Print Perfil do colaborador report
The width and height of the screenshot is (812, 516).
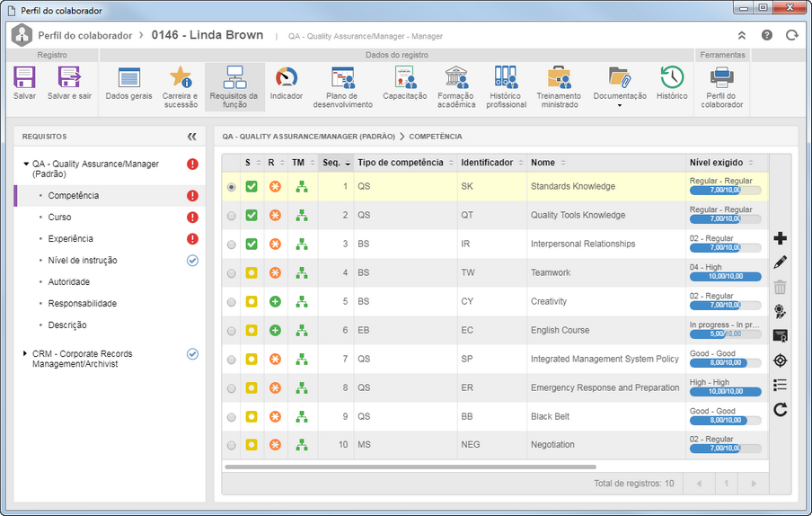[x=722, y=87]
